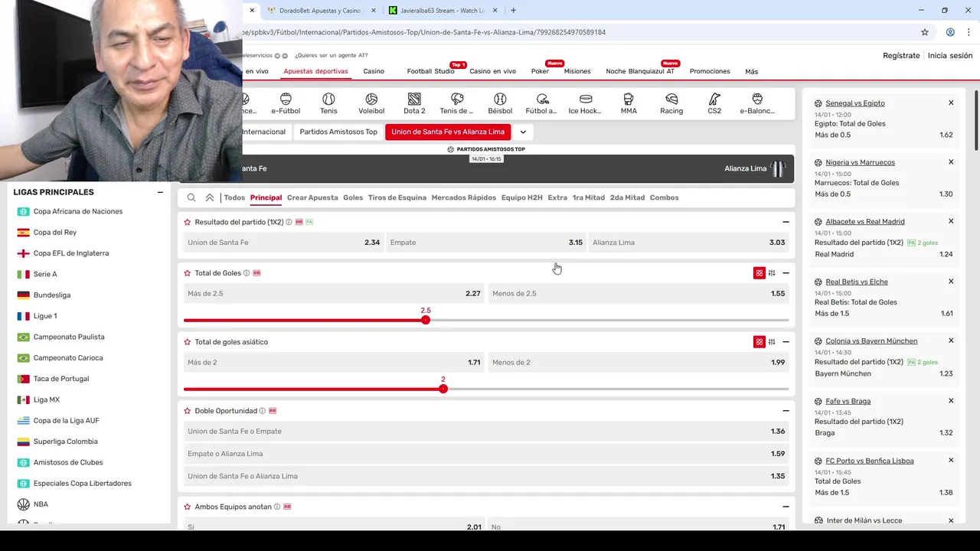Click the asiático goals slider handle at 2
Viewport: 980px width, 551px height.
[x=443, y=389]
